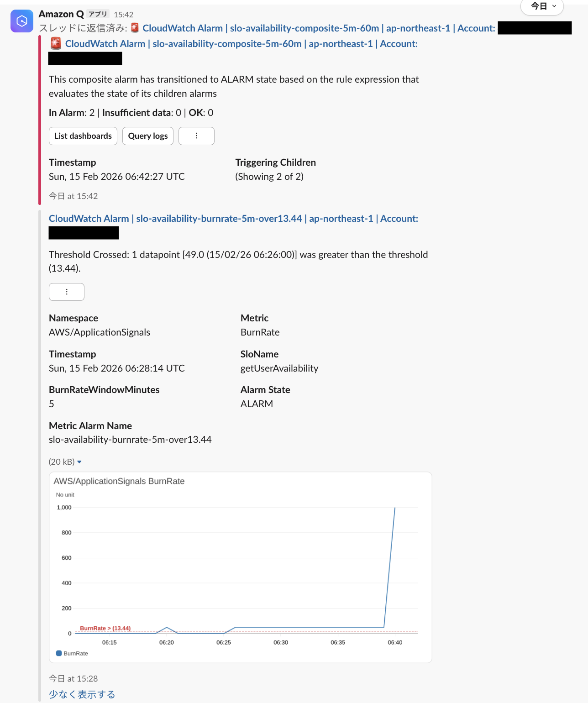Click the AWS/ApplicationSignals BurnRate chart image
The width and height of the screenshot is (588, 703).
240,566
